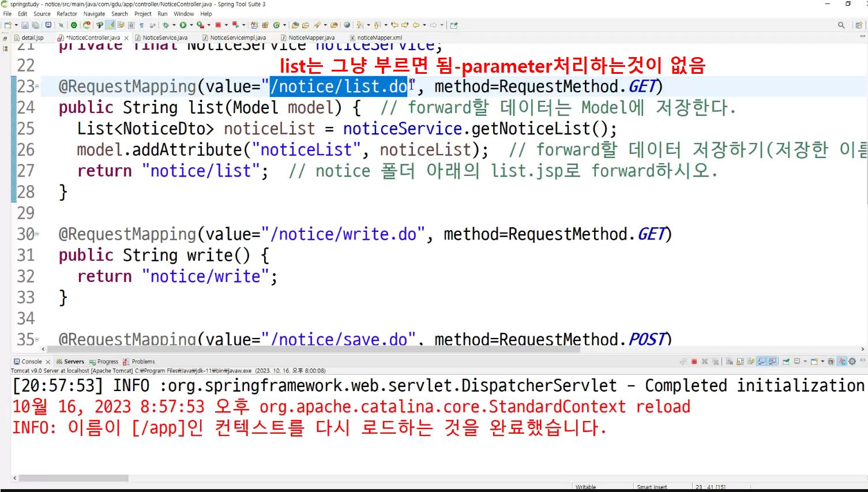The image size is (868, 492).
Task: Click the Forward navigation arrow icon
Action: click(433, 25)
